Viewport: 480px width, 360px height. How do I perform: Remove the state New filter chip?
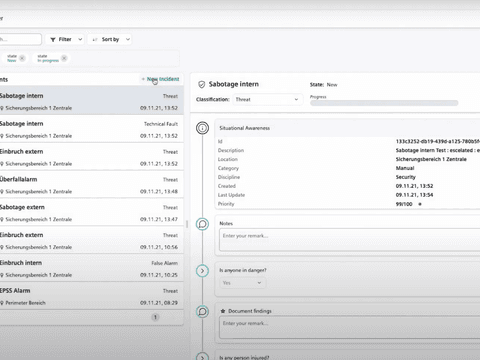(22, 58)
